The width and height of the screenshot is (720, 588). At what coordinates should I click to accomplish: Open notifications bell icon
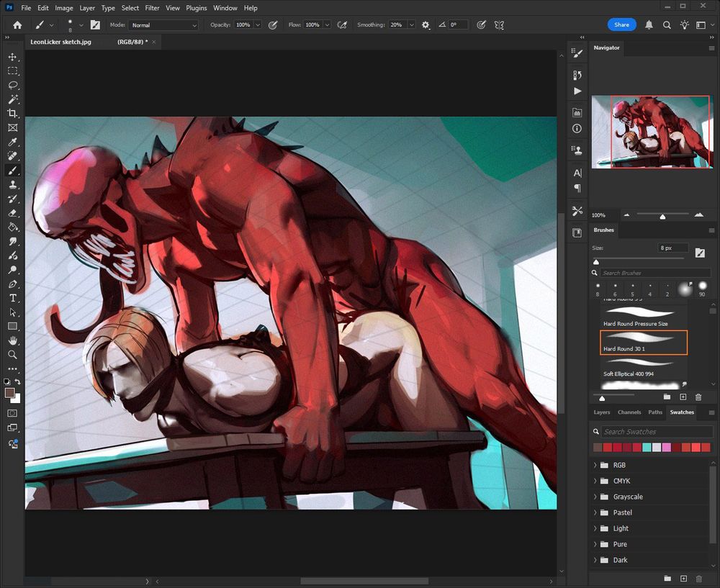649,24
